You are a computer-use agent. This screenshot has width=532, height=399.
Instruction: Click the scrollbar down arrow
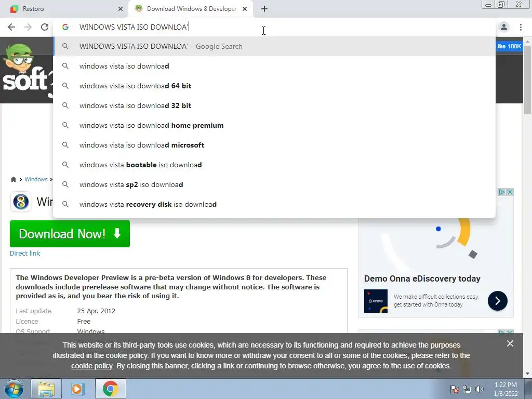[x=527, y=374]
